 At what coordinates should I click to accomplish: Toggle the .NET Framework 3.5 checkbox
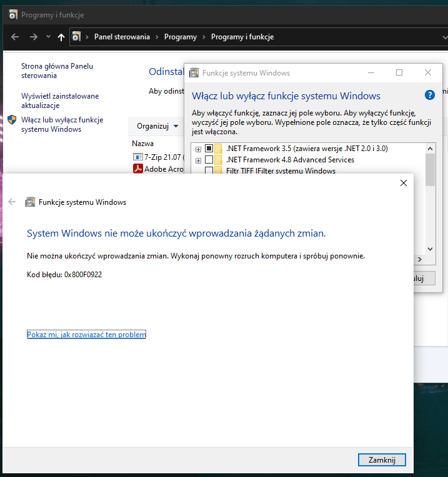coord(209,149)
